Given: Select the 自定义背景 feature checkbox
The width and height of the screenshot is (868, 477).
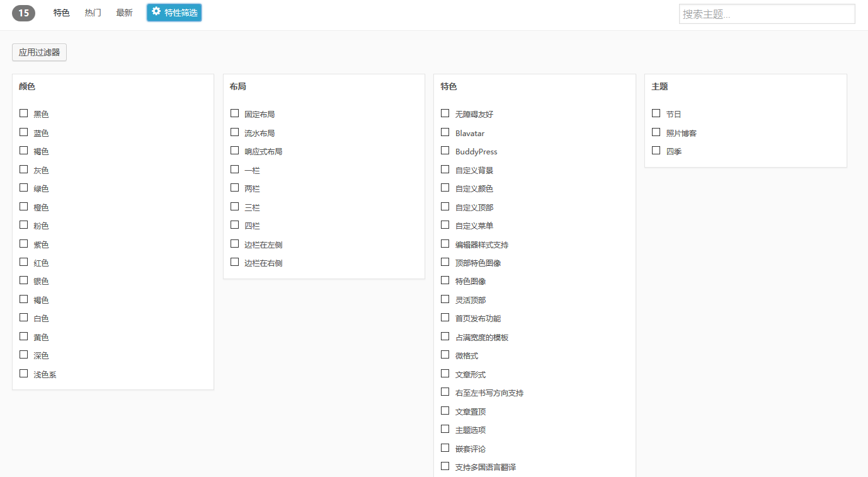Looking at the screenshot, I should [x=445, y=170].
